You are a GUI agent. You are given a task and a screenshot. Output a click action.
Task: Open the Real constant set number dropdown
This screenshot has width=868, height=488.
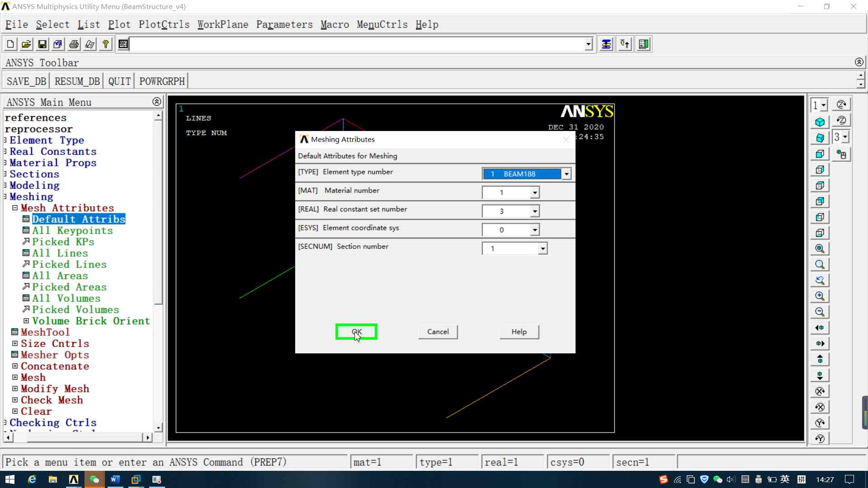click(x=535, y=211)
